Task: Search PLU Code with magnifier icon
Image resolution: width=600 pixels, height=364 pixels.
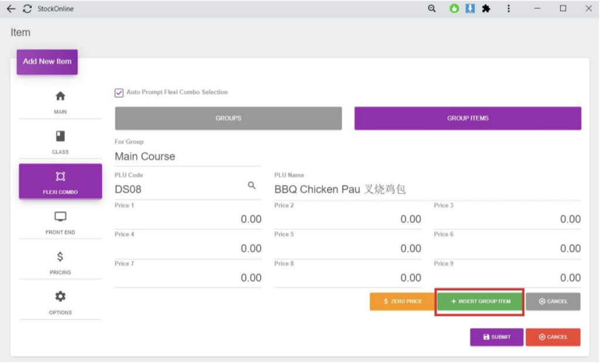Action: coord(252,186)
